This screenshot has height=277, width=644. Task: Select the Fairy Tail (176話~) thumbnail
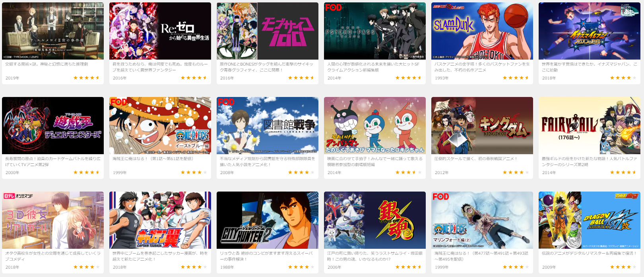coord(590,126)
